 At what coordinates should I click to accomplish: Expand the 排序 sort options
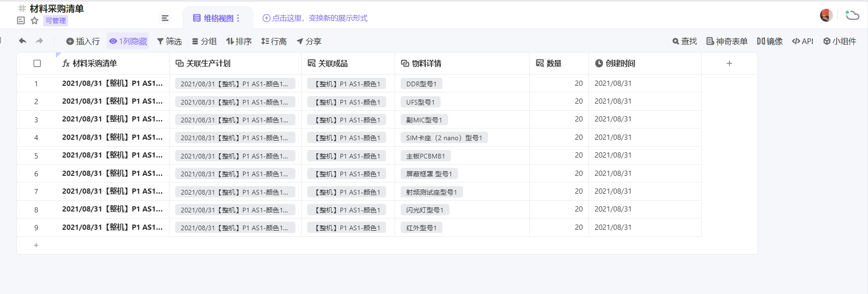click(x=239, y=41)
